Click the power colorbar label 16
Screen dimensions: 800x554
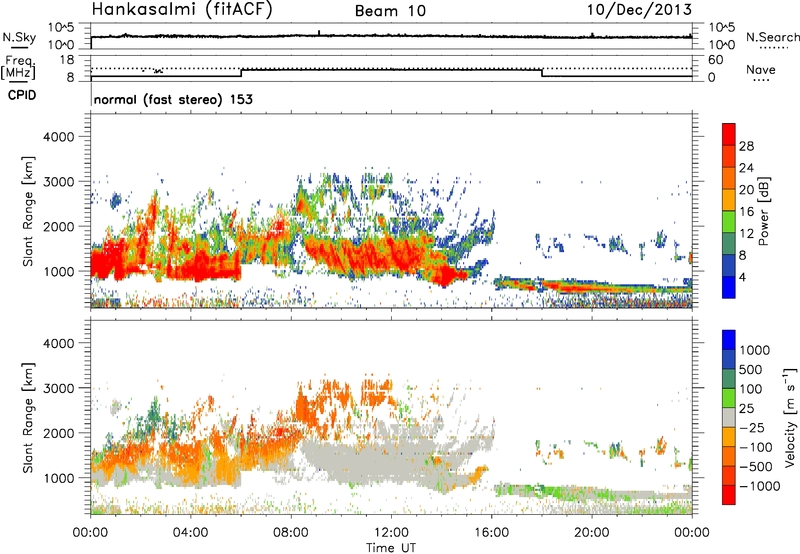click(746, 212)
